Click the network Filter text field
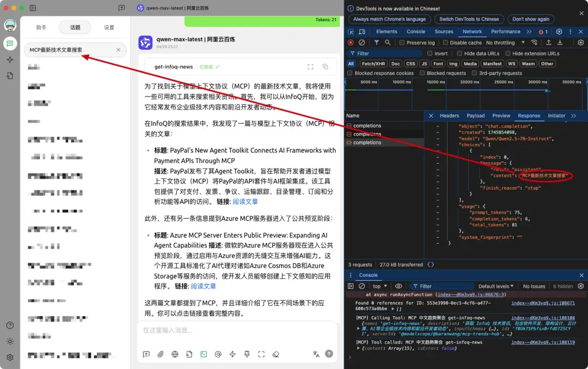Screen dimensions: 588x369 (384, 53)
